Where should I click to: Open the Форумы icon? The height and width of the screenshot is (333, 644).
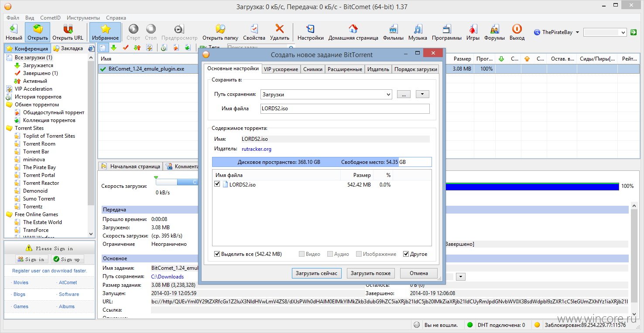point(494,29)
